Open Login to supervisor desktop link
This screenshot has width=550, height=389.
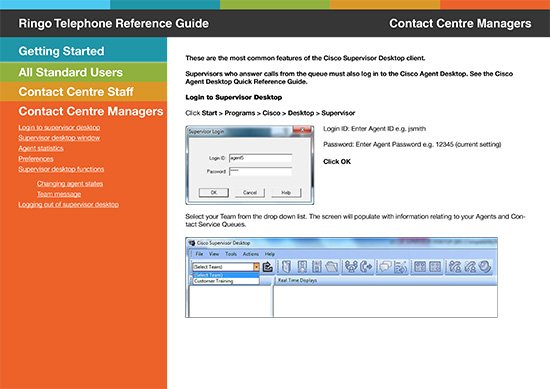[x=59, y=127]
